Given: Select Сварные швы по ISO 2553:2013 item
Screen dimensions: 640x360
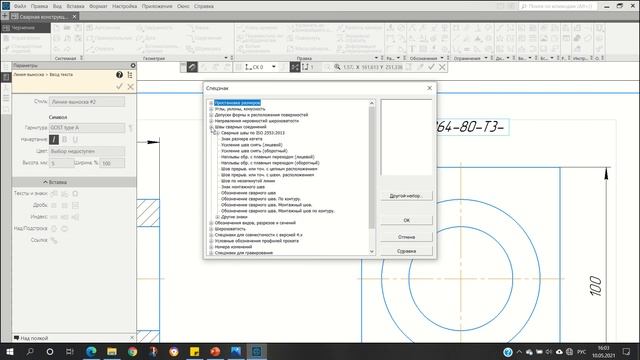Looking at the screenshot, I should [253, 133].
